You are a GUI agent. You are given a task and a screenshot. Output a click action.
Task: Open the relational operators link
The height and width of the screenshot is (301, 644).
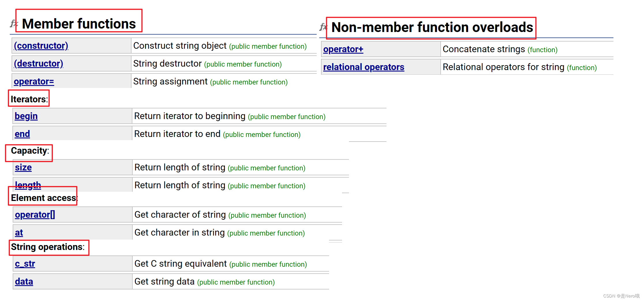tap(364, 67)
